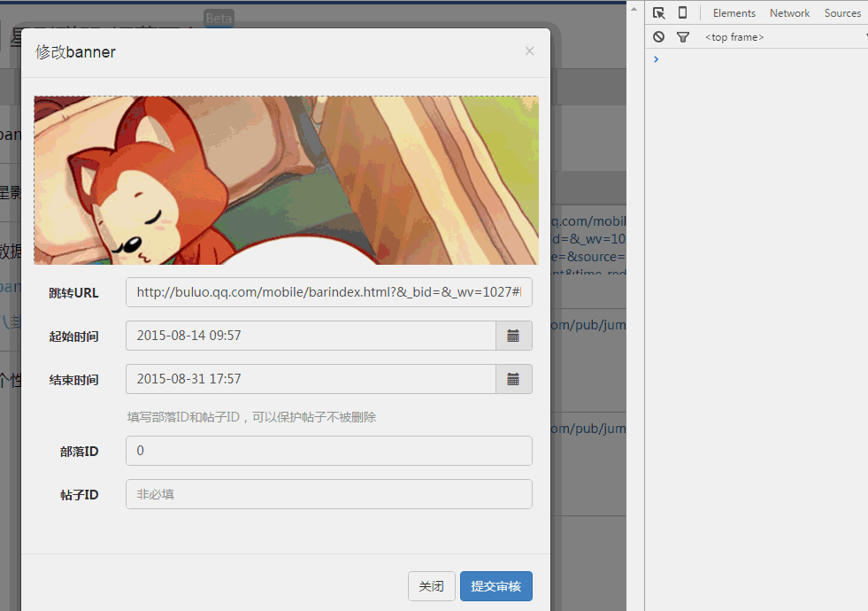Click the fox banner image preview

click(286, 181)
